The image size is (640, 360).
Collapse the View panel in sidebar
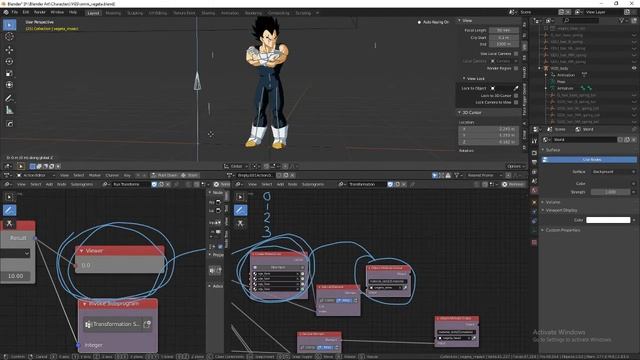point(459,20)
